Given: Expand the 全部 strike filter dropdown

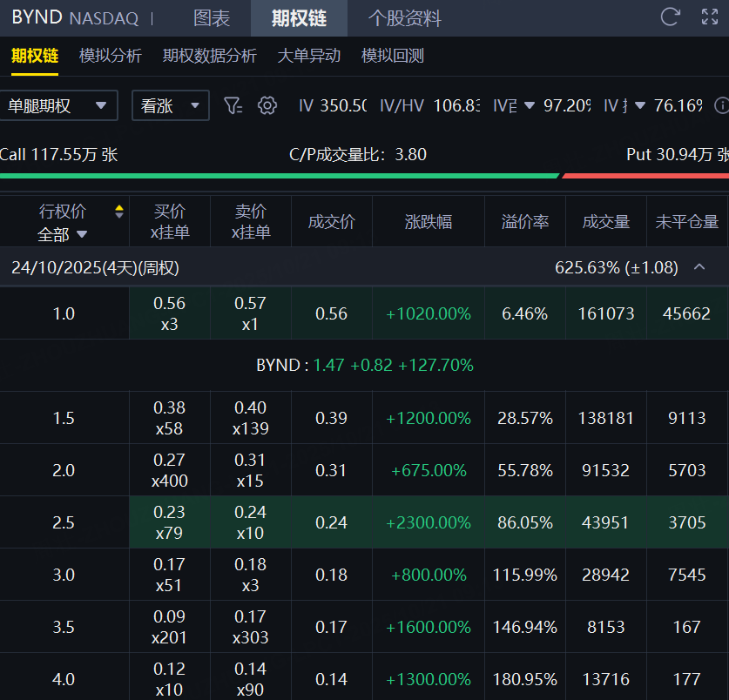Looking at the screenshot, I should click(x=63, y=234).
